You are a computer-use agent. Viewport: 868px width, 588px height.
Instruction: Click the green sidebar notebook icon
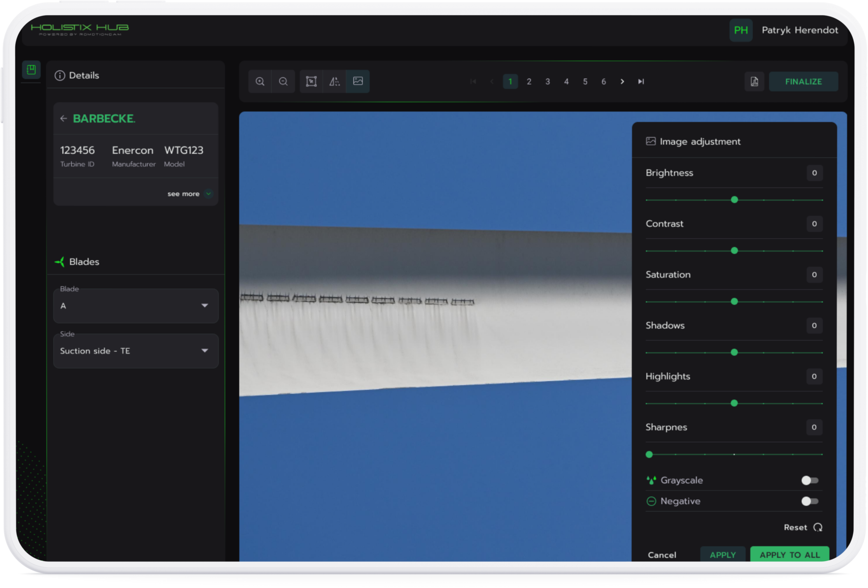(x=31, y=69)
